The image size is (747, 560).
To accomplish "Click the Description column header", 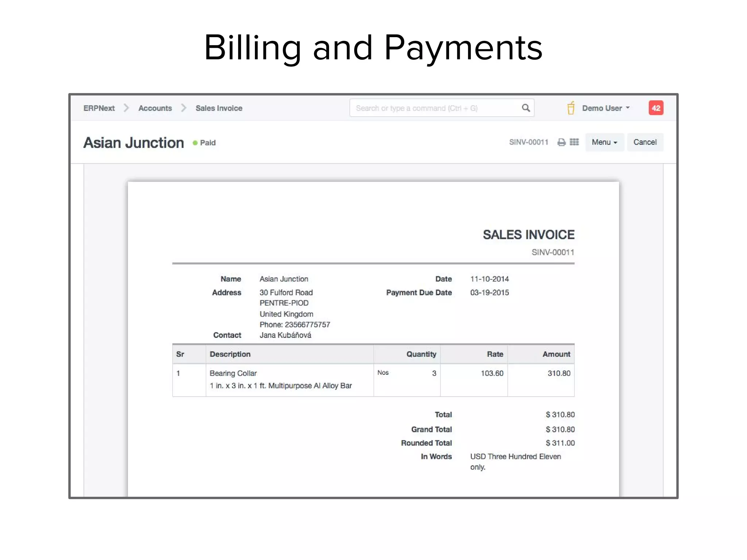I will [230, 354].
